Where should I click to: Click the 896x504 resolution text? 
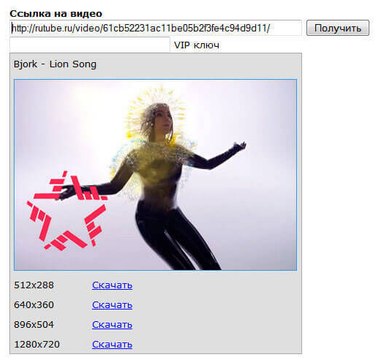[34, 325]
